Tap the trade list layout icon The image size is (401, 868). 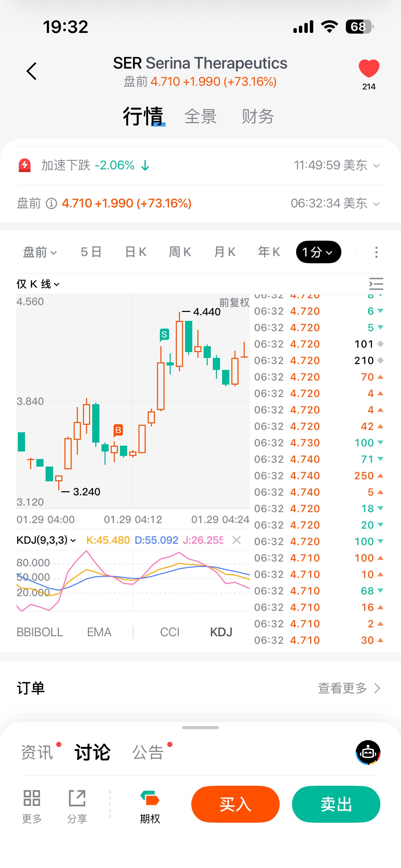tap(376, 284)
